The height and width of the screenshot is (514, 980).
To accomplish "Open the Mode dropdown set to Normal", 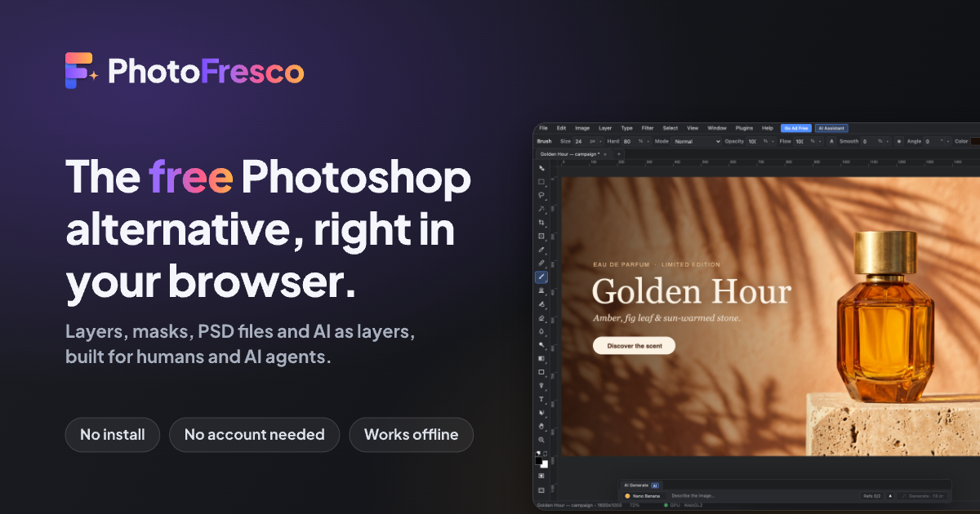I will point(696,141).
